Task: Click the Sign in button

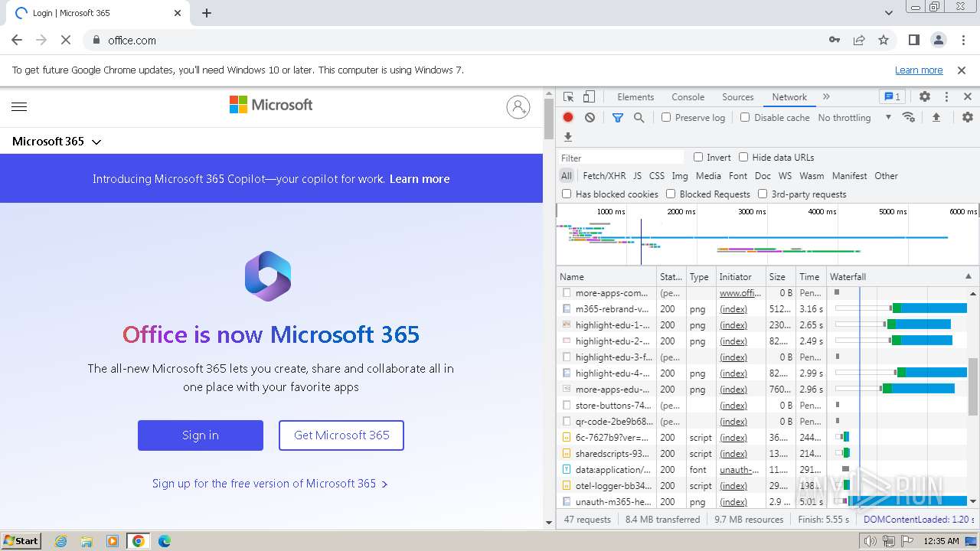Action: click(201, 435)
